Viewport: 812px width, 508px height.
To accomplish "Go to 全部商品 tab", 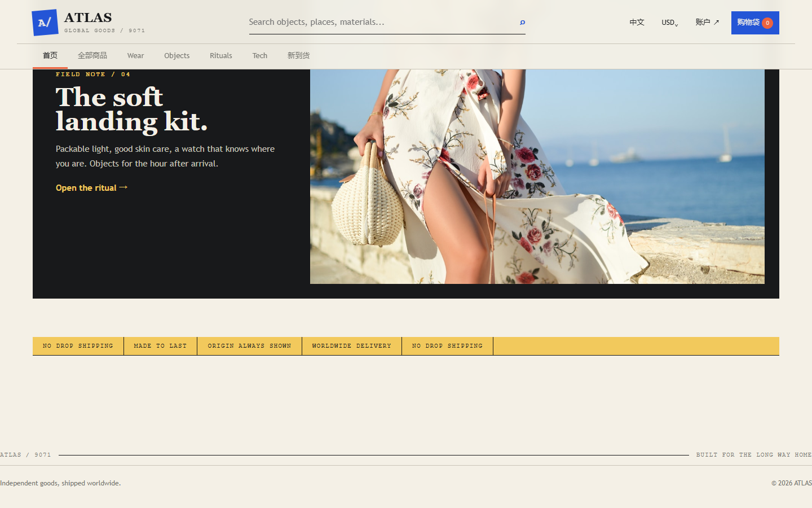I will coord(92,56).
